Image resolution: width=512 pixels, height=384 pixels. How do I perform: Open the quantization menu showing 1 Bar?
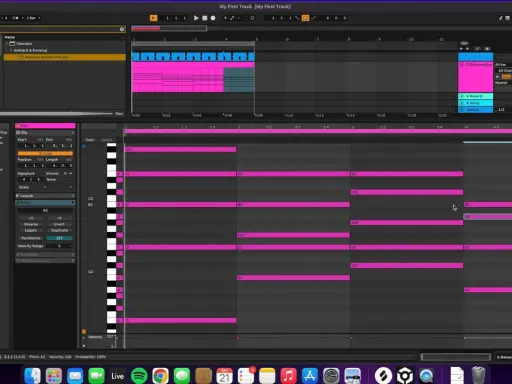33,18
